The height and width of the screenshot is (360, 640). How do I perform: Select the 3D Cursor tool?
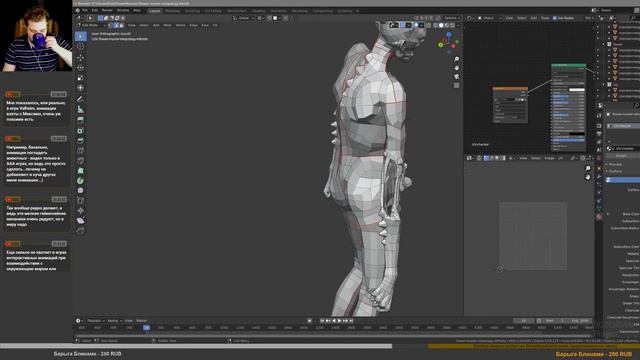[81, 47]
